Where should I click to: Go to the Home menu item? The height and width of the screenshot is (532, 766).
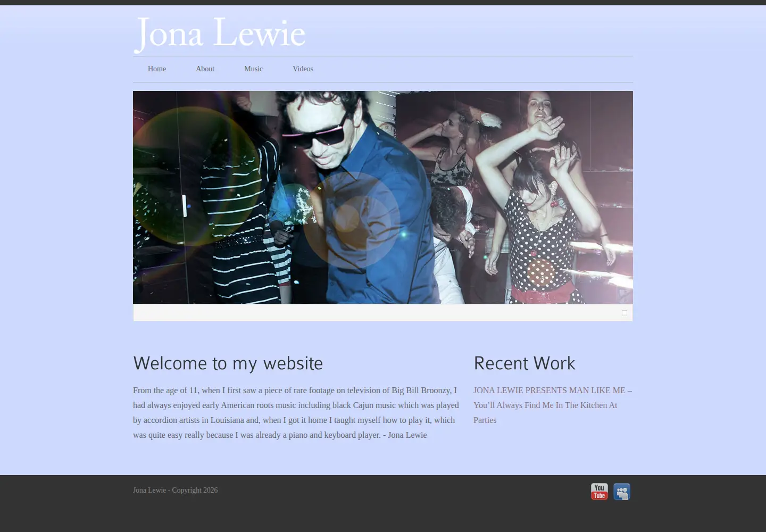click(157, 69)
